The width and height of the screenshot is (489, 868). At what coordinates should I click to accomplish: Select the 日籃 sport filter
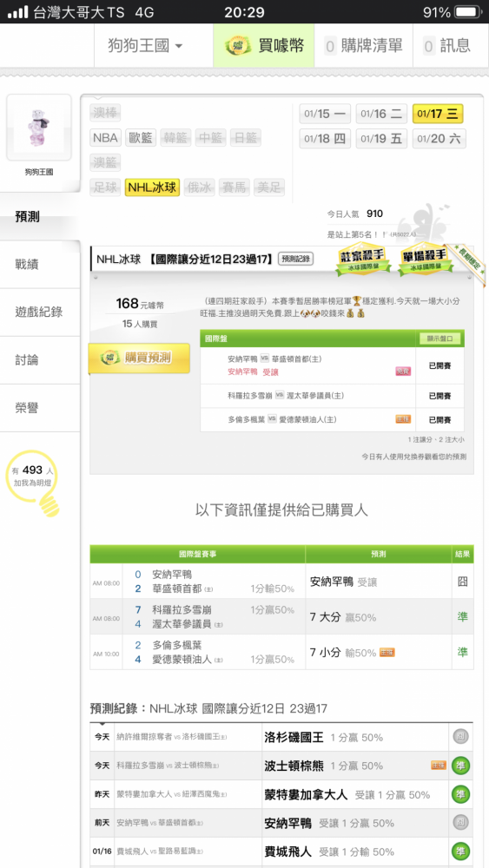pos(246,138)
